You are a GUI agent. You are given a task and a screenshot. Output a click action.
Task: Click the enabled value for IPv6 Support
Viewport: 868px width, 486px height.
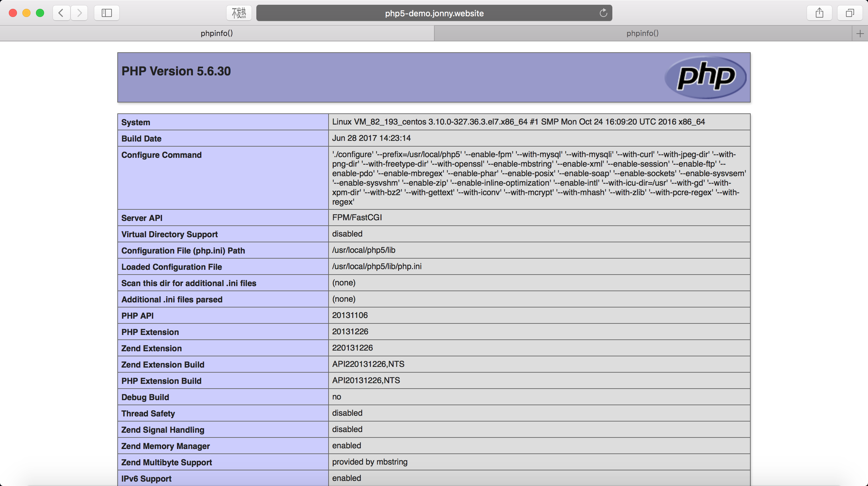(347, 478)
